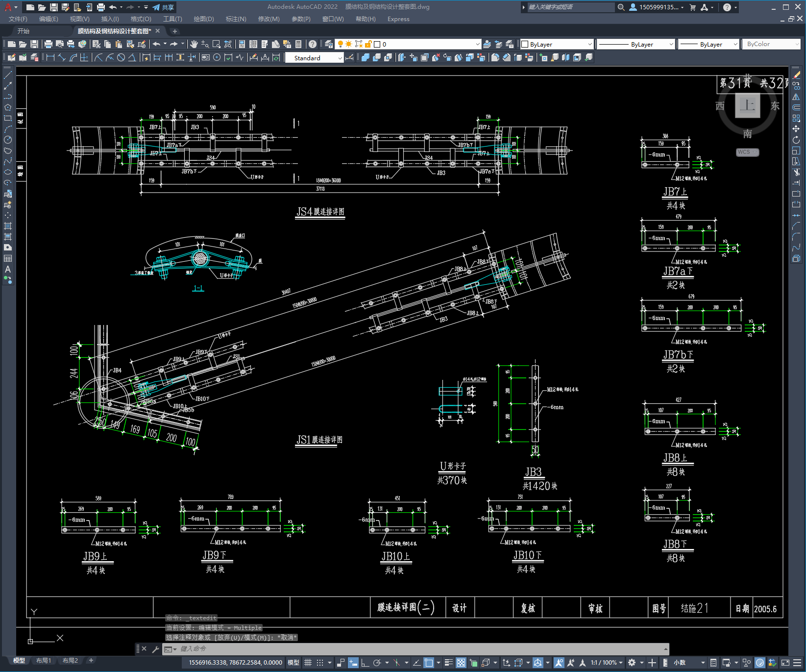Screen dimensions: 806x672
Task: Select the Rotate tool in right toolbar
Action: tap(796, 140)
